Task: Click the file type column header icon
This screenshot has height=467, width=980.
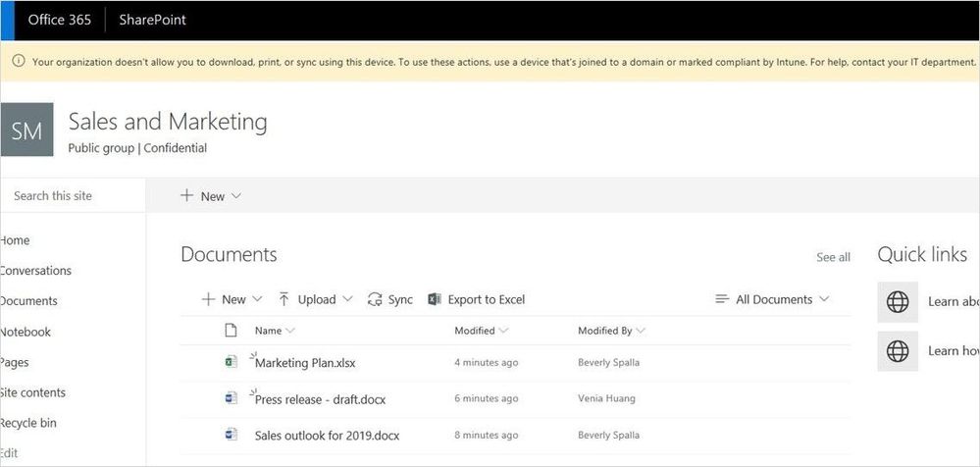Action: tap(231, 331)
